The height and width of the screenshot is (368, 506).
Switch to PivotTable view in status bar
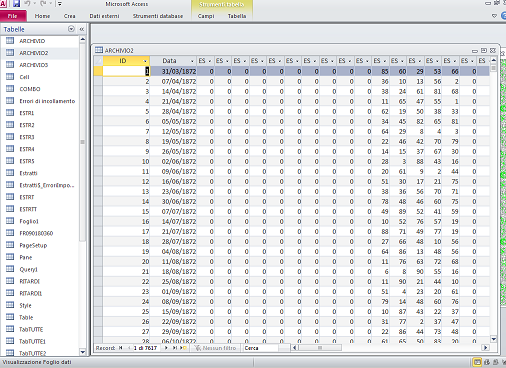point(487,362)
